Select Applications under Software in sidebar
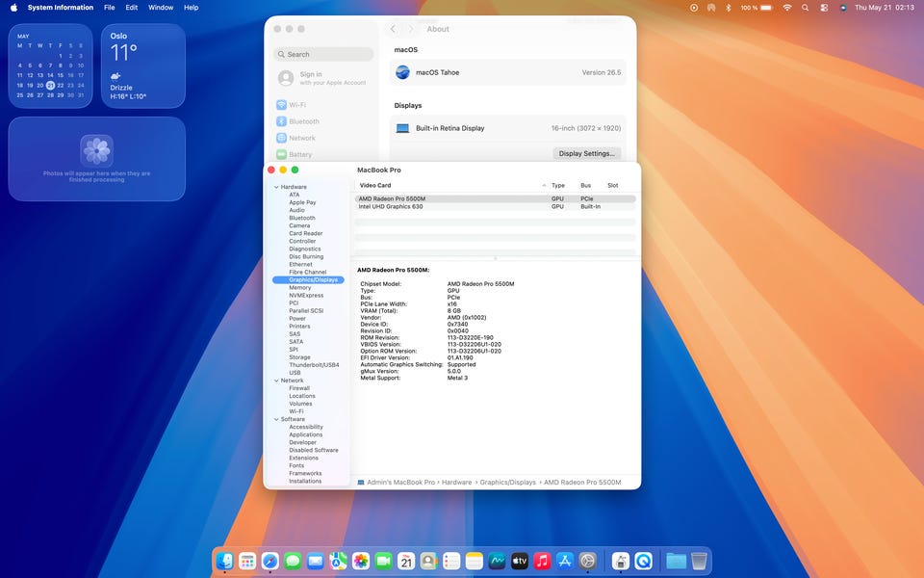The width and height of the screenshot is (924, 578). (306, 434)
